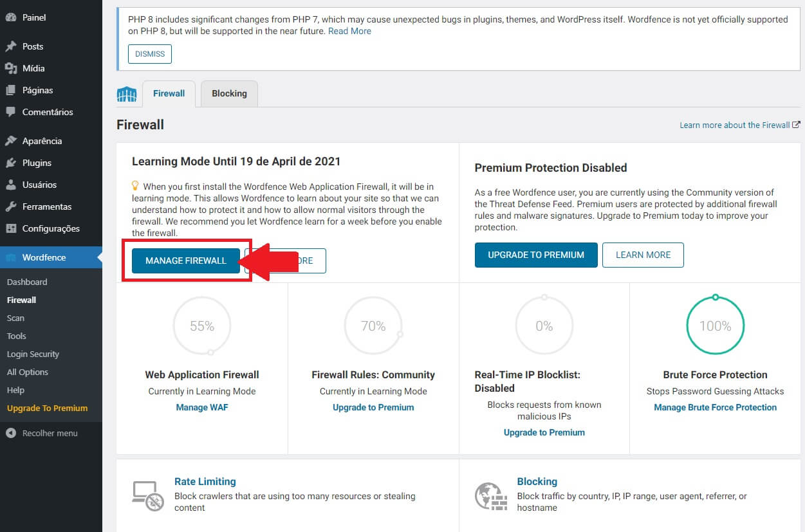Click the Recolher menu collapse arrow icon
Viewport: 805px width, 532px height.
10,433
